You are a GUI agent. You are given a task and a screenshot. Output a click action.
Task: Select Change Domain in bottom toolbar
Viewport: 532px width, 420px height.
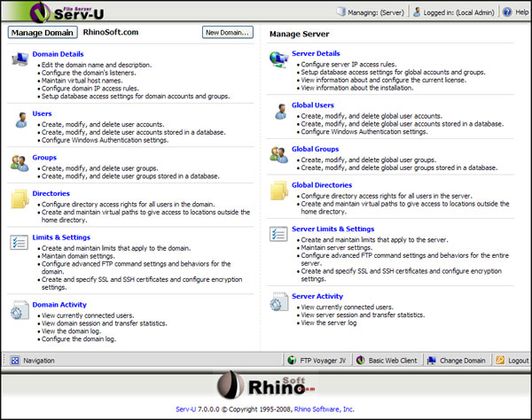[x=463, y=361]
